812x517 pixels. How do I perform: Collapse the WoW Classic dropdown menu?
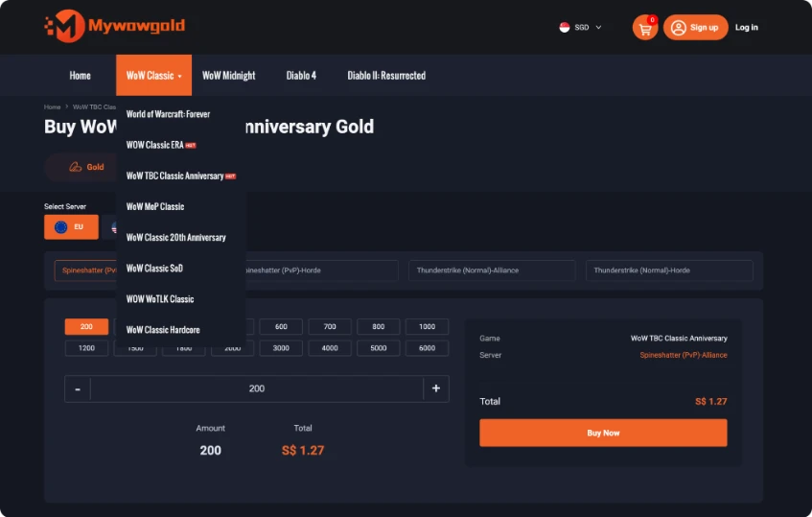click(153, 75)
